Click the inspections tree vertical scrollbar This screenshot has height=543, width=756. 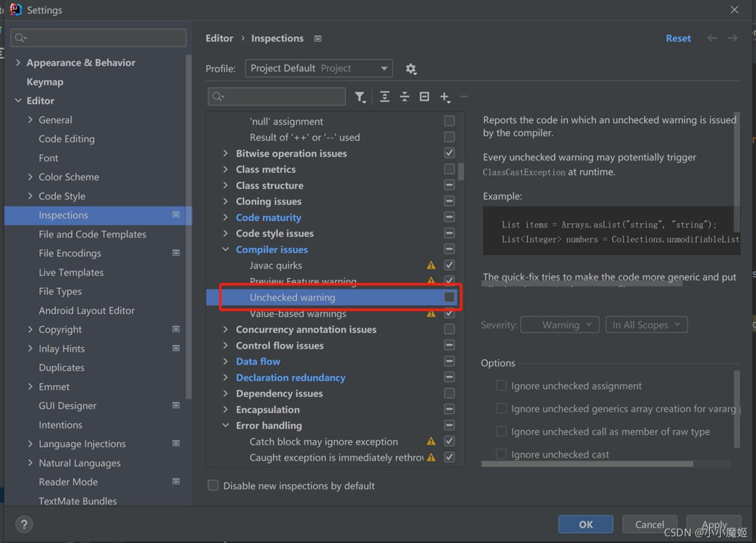pyautogui.click(x=461, y=171)
